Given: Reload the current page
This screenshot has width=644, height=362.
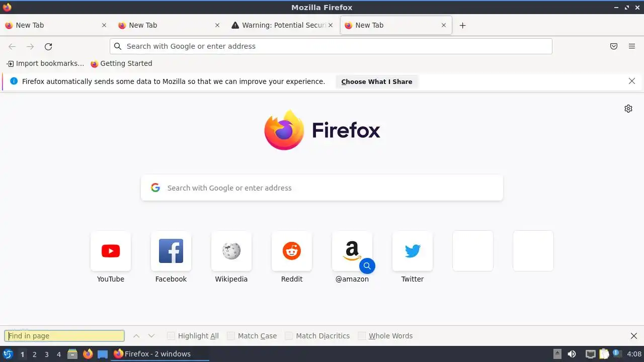Looking at the screenshot, I should point(48,46).
